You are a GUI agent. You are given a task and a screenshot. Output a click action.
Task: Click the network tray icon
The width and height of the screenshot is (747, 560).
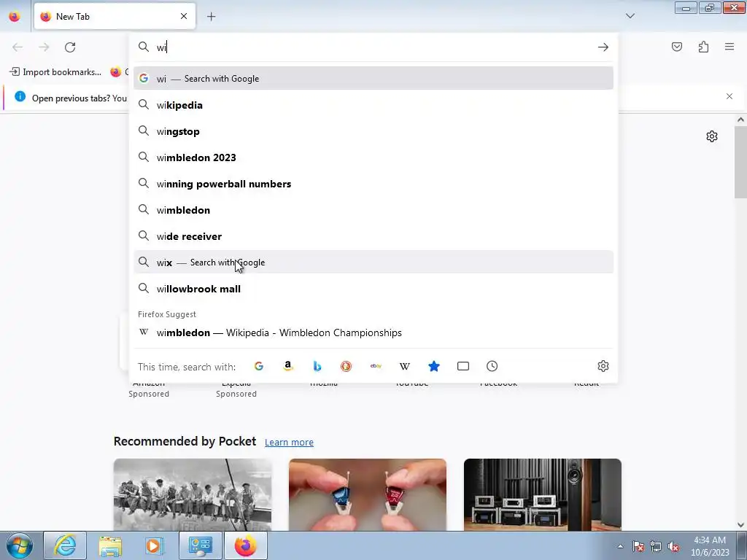656,546
